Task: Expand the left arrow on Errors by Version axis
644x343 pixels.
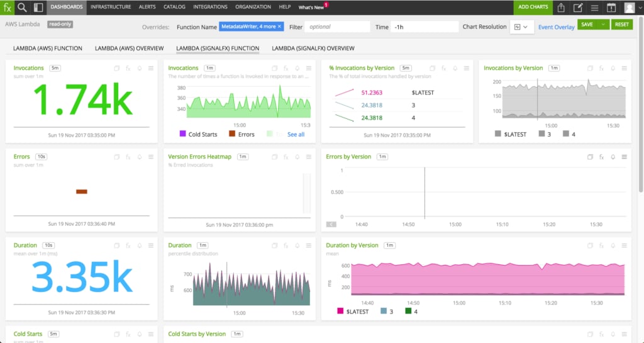Action: (x=331, y=224)
